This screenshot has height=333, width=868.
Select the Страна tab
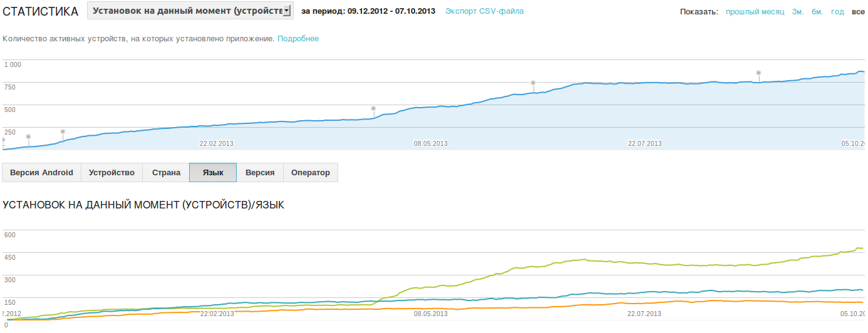point(166,173)
